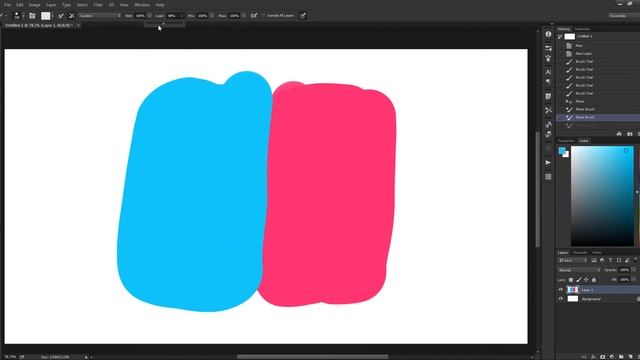Switch to the Paths tab
The image size is (640, 360).
tap(597, 253)
